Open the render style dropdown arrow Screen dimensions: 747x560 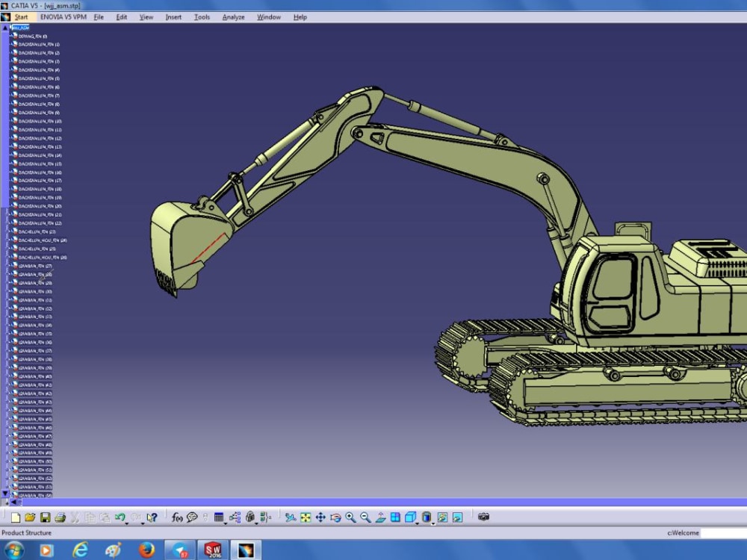pos(433,523)
